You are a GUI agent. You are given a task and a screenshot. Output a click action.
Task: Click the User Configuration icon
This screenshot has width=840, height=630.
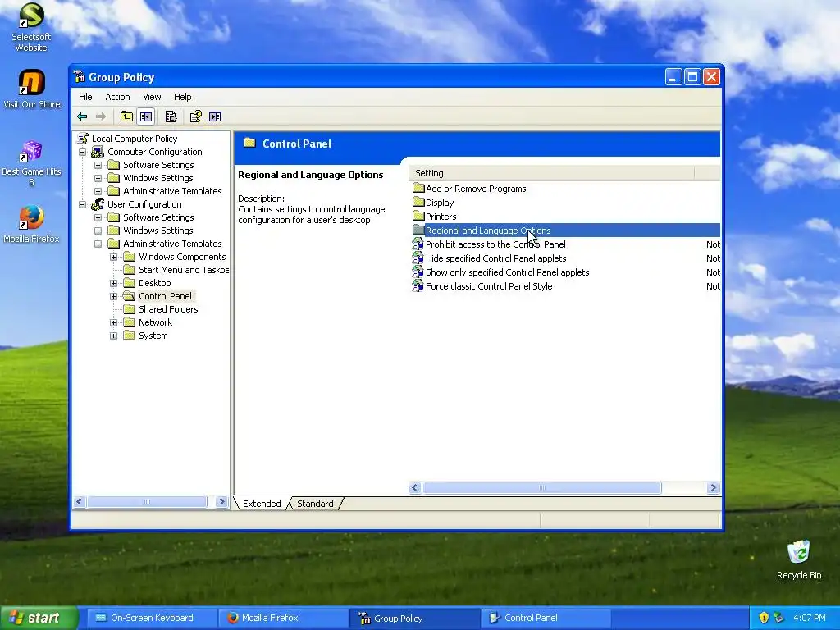tap(98, 204)
